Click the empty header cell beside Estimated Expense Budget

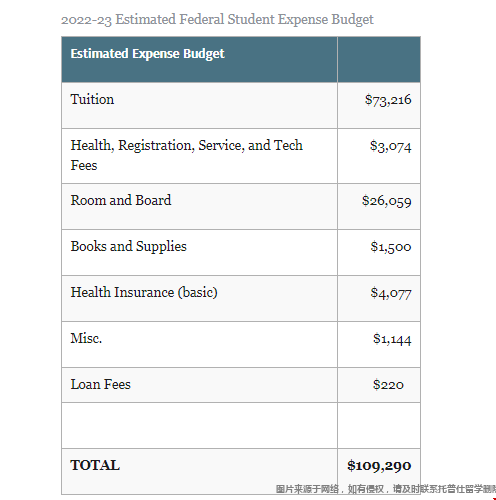pyautogui.click(x=379, y=59)
